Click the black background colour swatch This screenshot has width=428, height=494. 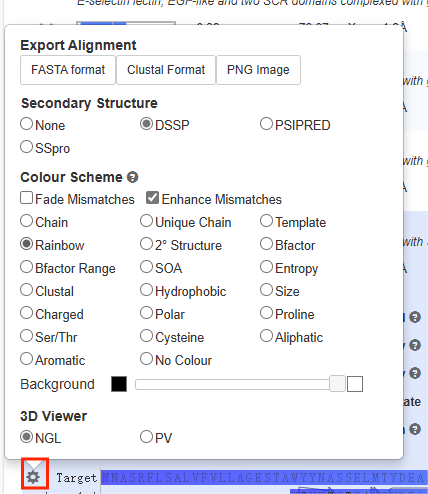pos(119,384)
